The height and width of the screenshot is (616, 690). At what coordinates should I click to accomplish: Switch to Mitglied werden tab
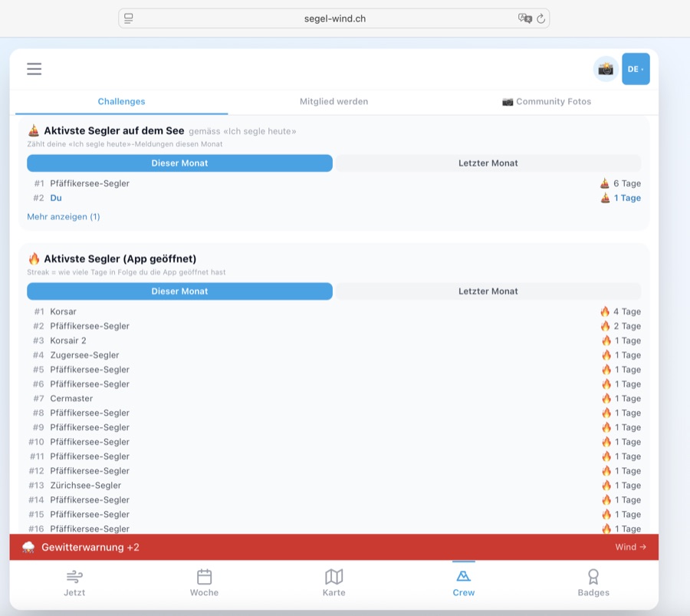click(333, 102)
